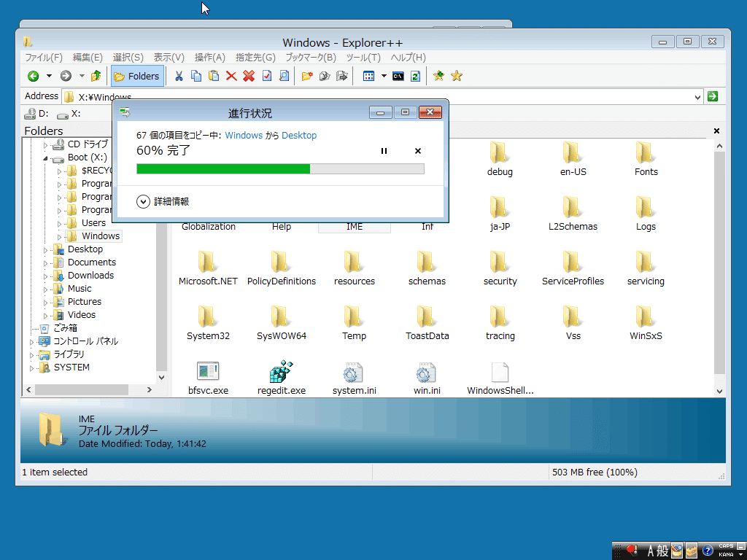The width and height of the screenshot is (747, 560).
Task: Click the Windows source link in dialog
Action: tap(244, 135)
